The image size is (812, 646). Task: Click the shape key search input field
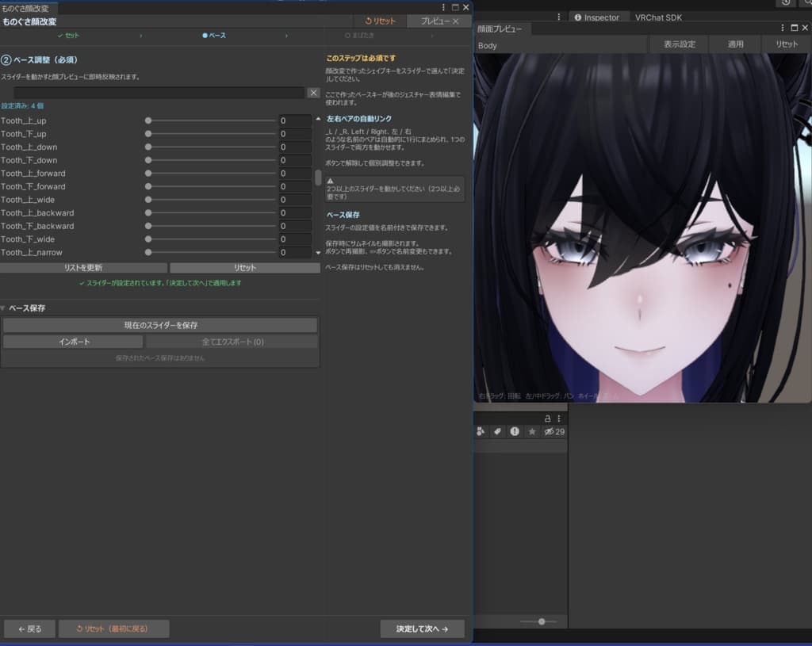click(x=159, y=93)
